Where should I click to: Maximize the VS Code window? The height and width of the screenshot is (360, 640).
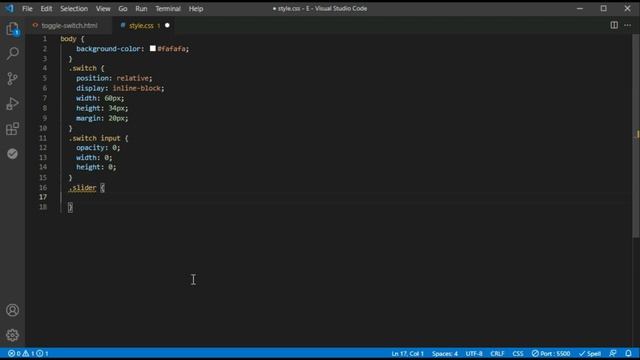click(603, 8)
